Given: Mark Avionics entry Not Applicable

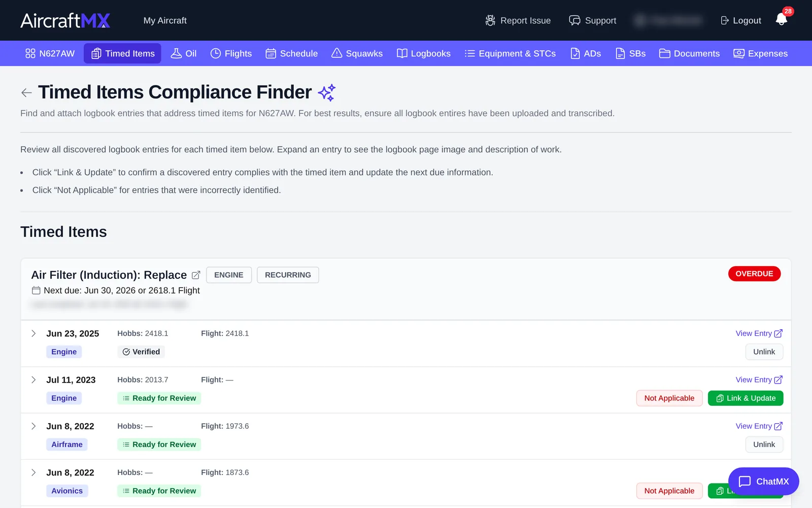Looking at the screenshot, I should [x=669, y=491].
